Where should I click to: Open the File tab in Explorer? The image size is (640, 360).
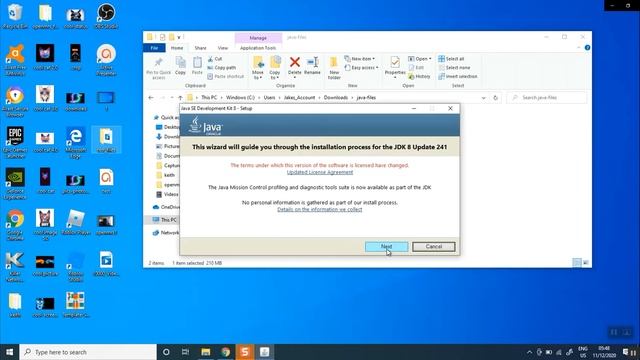(154, 48)
